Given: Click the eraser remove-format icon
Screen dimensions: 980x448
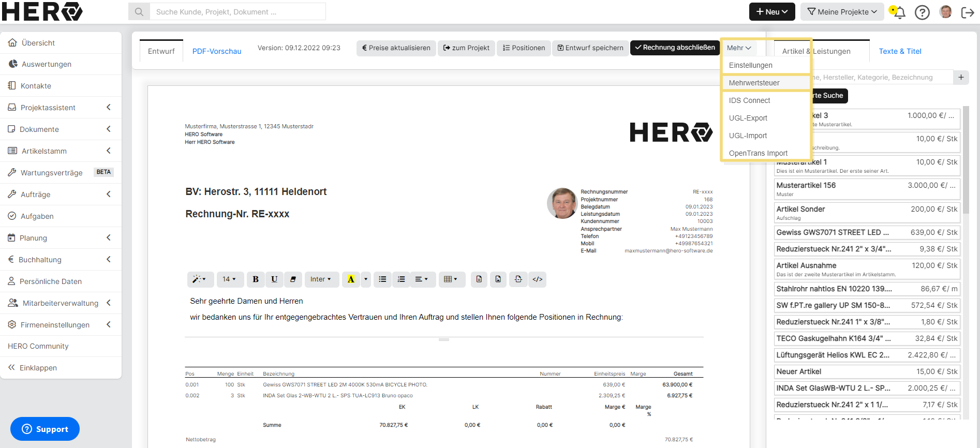Looking at the screenshot, I should coord(293,279).
